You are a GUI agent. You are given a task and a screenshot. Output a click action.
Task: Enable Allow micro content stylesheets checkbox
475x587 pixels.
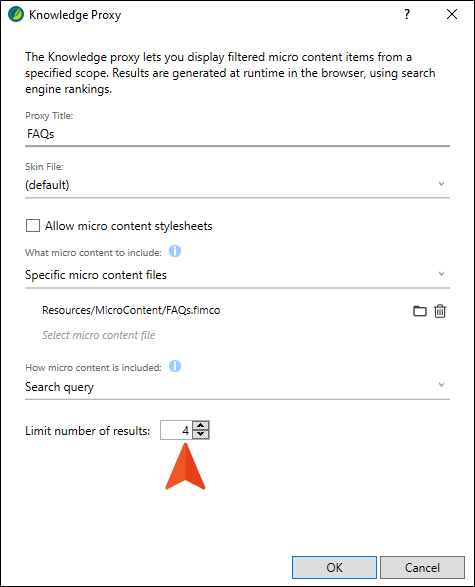pyautogui.click(x=33, y=226)
